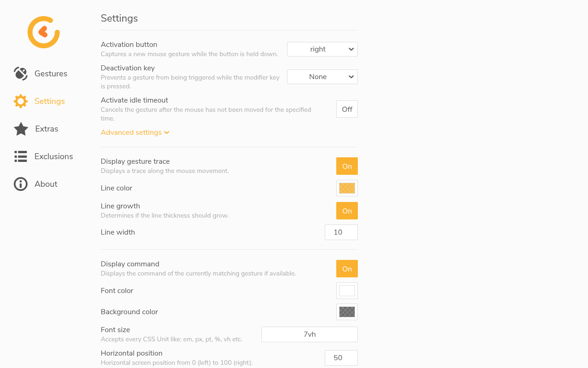Click the chevron on the Activation button dropdown

click(x=351, y=49)
